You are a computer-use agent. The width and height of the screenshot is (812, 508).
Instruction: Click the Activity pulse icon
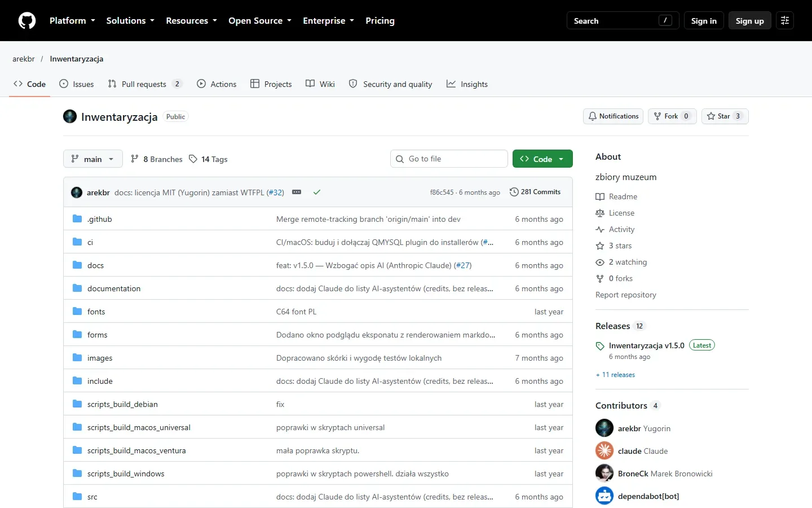pyautogui.click(x=600, y=229)
